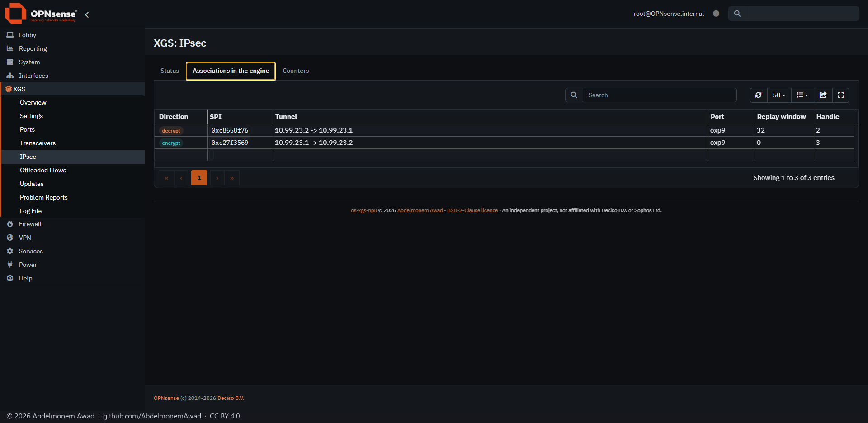Click the VPN globe icon

tap(10, 238)
